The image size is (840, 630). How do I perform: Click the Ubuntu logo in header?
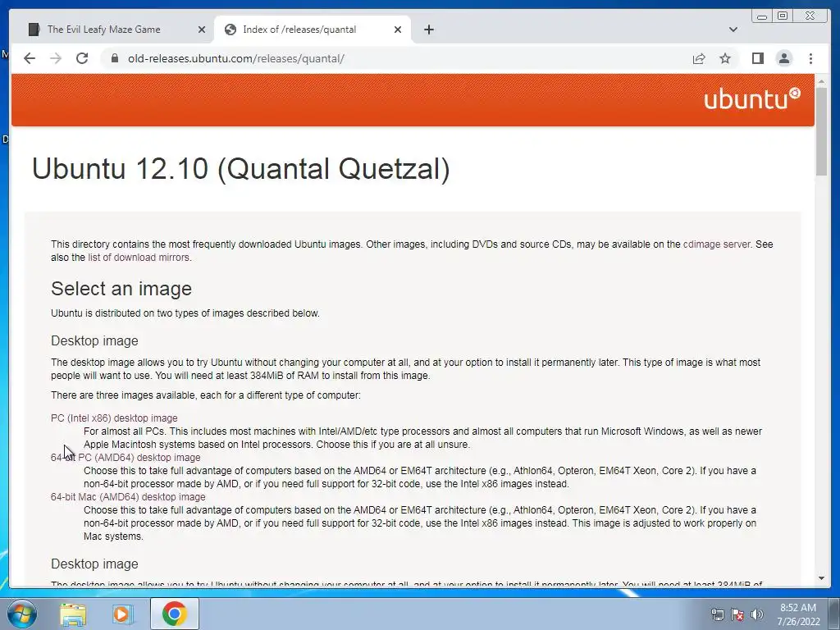(751, 99)
